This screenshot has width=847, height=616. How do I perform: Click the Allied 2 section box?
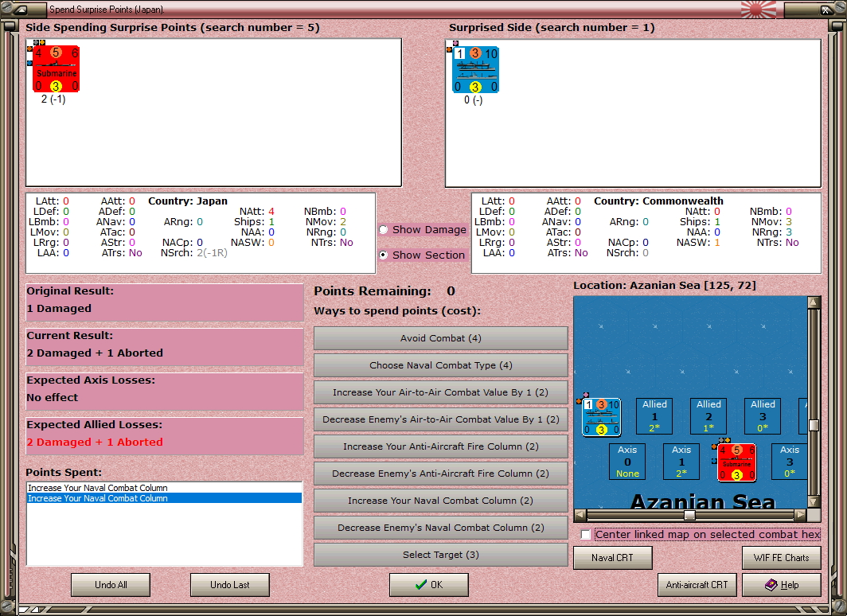pos(708,415)
